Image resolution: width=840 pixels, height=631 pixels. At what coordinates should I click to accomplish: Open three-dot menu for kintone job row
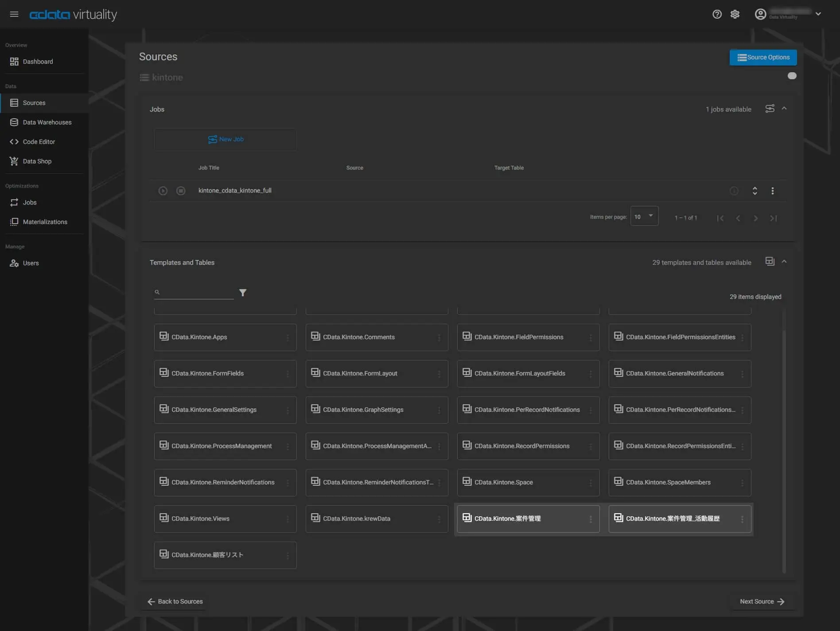(773, 191)
